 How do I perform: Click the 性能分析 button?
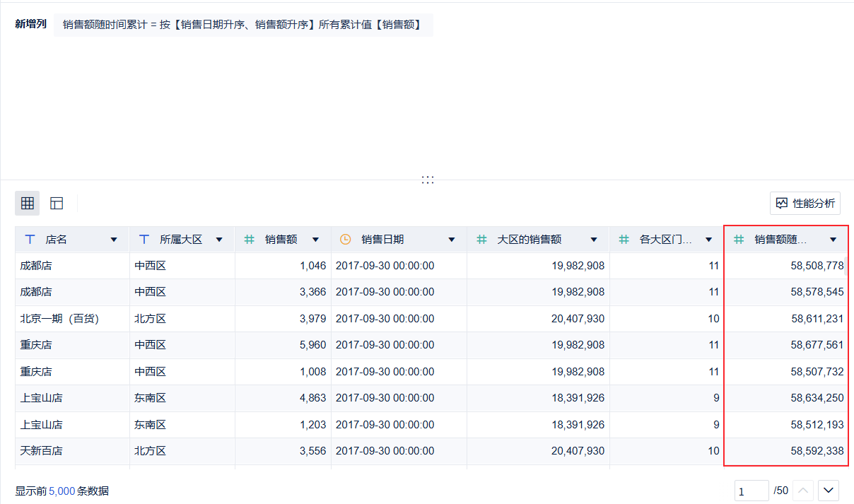coord(805,204)
